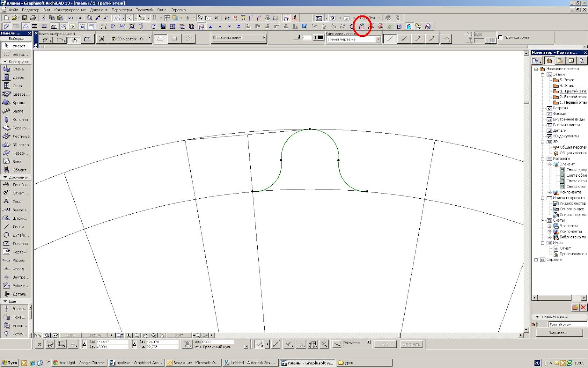Screen dimensions: 588x368
Task: Save the project with the floppy icon
Action: tap(25, 18)
